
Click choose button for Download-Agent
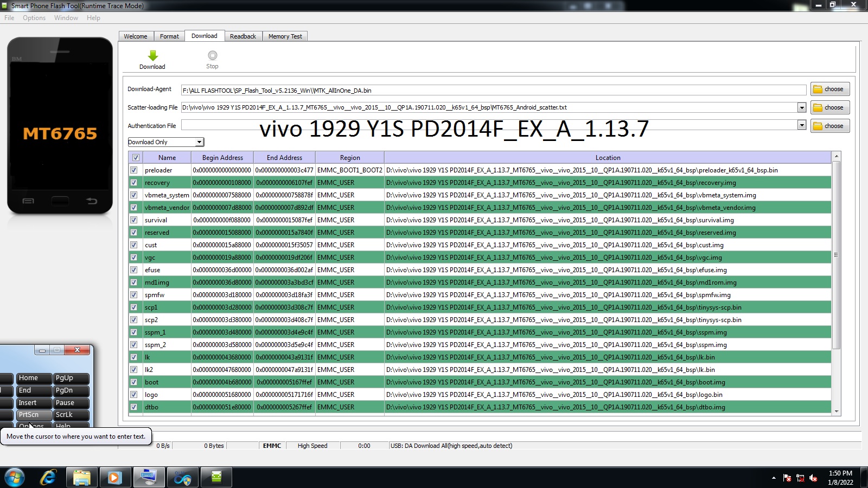point(830,89)
